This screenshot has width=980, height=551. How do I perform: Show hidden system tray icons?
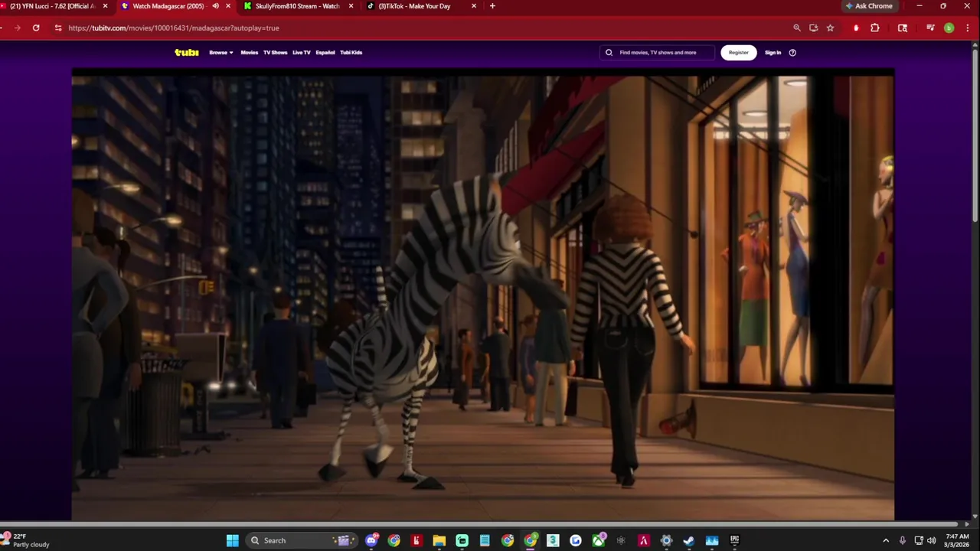(886, 540)
